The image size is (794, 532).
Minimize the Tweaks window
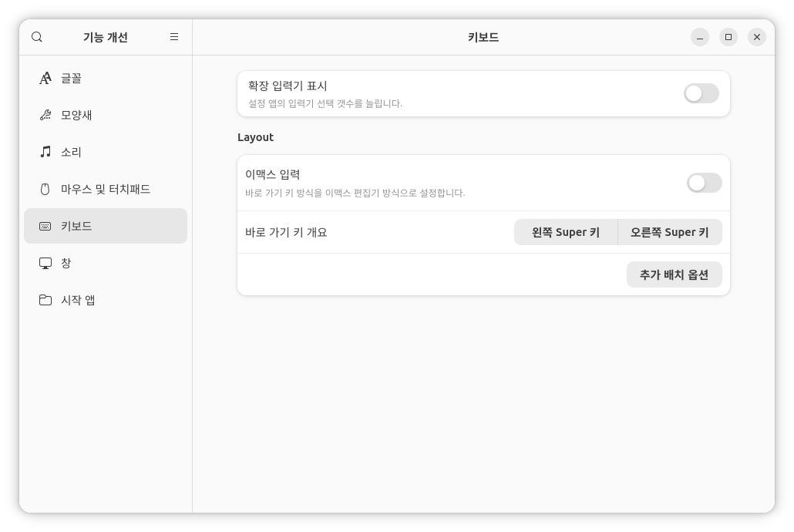(x=700, y=37)
